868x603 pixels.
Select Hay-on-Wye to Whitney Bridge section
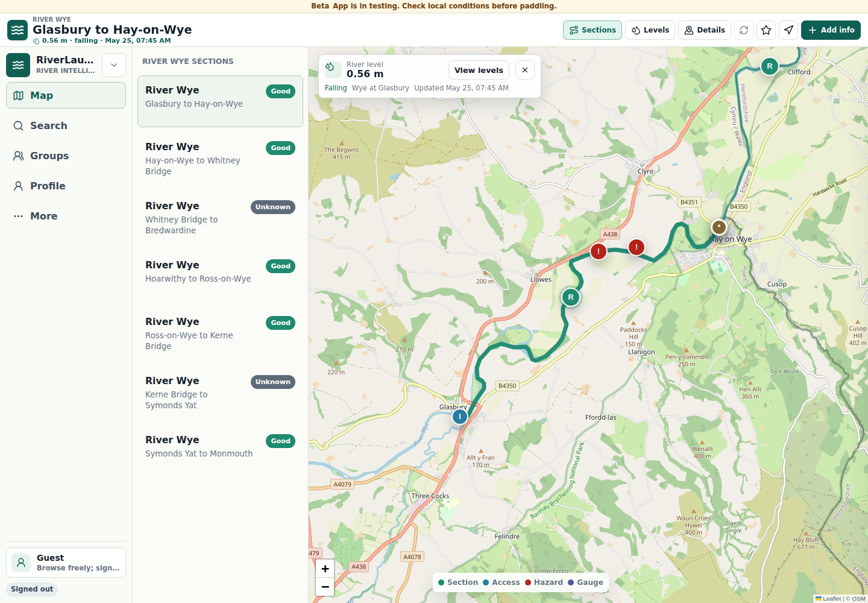pyautogui.click(x=220, y=159)
